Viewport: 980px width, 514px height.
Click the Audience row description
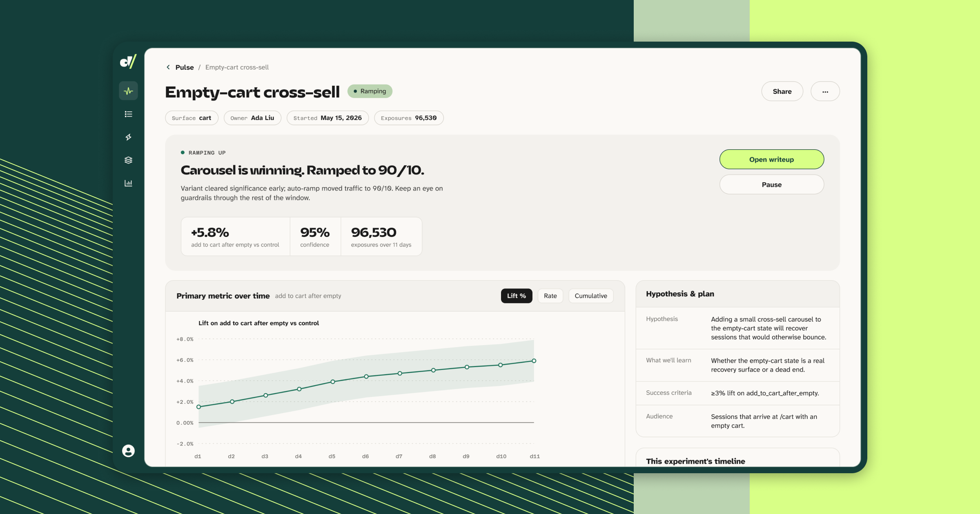pyautogui.click(x=764, y=421)
